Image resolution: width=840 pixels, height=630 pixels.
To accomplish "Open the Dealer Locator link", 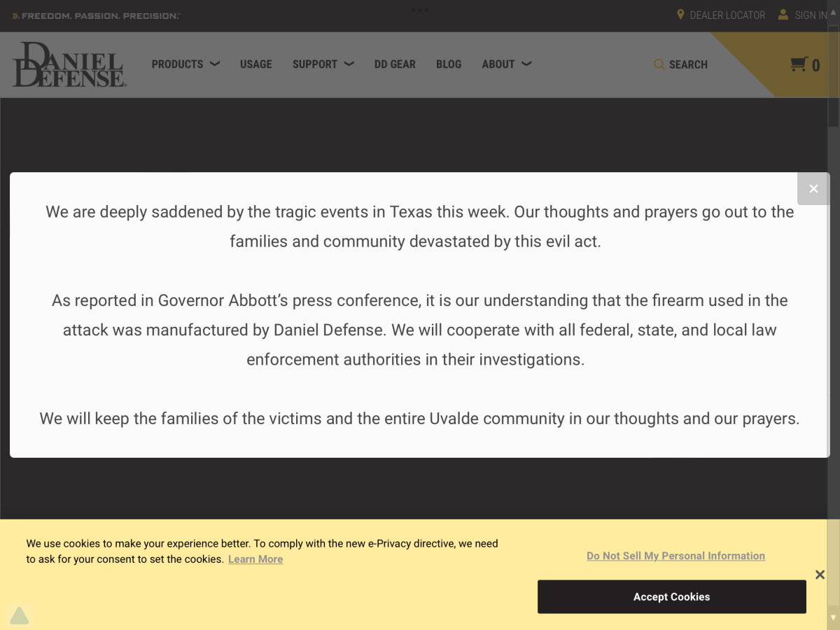I will (x=727, y=15).
